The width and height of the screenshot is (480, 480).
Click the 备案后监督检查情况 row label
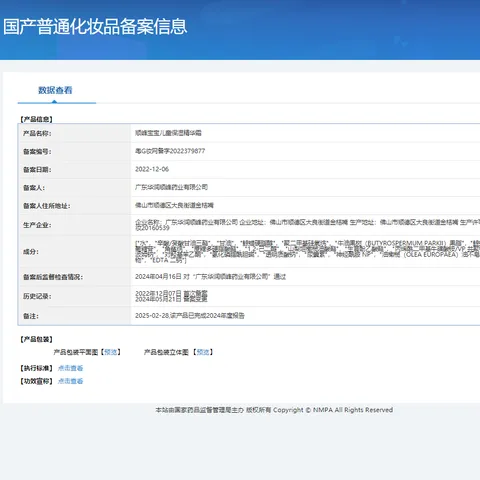pos(53,277)
